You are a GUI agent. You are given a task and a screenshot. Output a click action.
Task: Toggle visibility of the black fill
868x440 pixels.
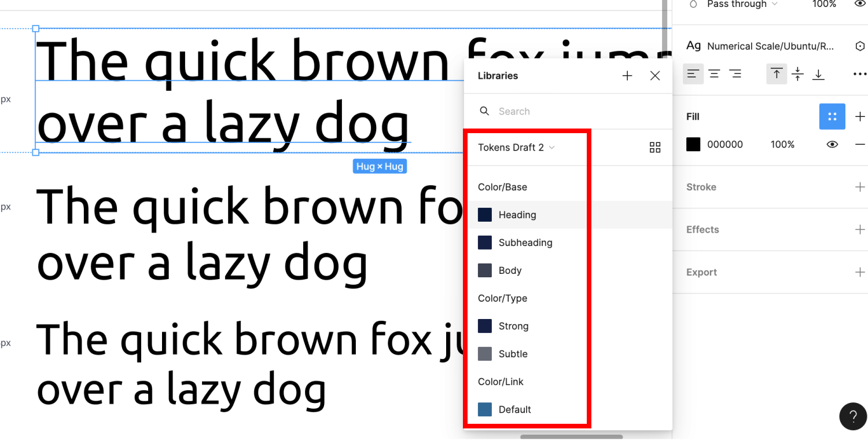[x=832, y=144]
